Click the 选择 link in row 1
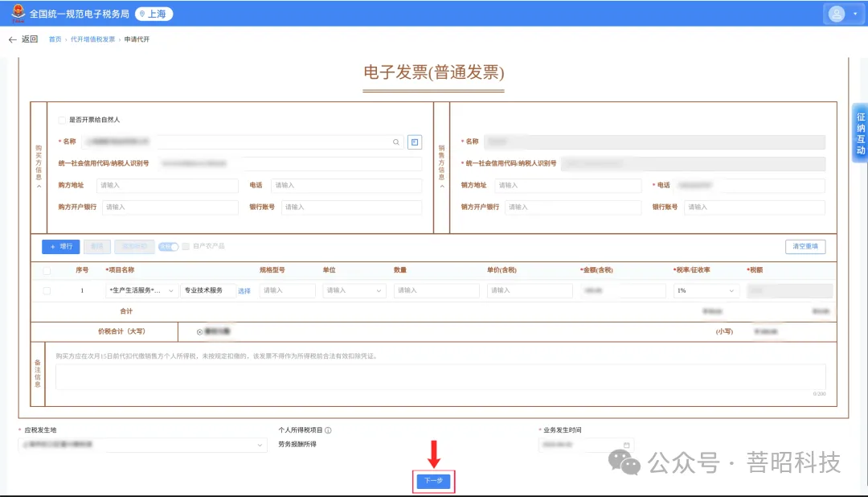Image resolution: width=868 pixels, height=497 pixels. (244, 291)
